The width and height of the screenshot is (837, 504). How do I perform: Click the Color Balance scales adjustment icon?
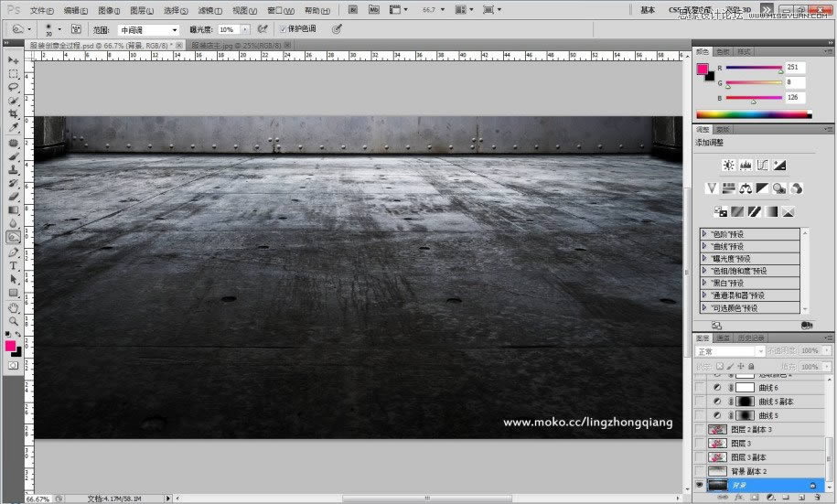click(746, 188)
